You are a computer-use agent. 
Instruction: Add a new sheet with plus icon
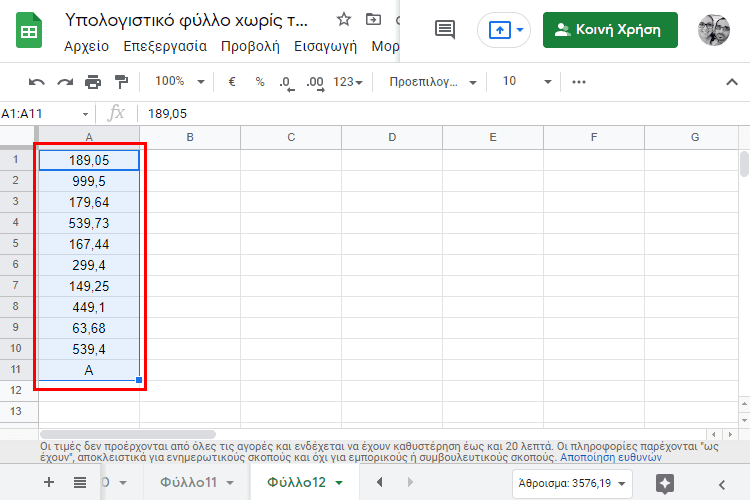(x=49, y=482)
